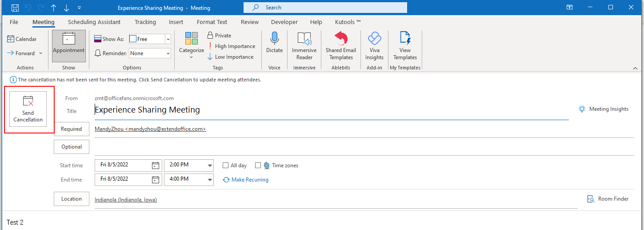The image size is (644, 230).
Task: Open the Reminder dropdown list
Action: pyautogui.click(x=168, y=53)
